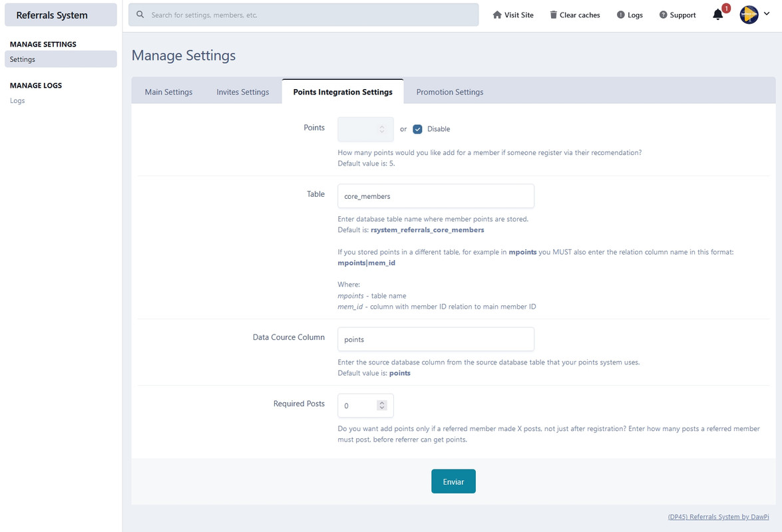Uncheck the Disable points checkbox
The image size is (782, 532).
(417, 129)
